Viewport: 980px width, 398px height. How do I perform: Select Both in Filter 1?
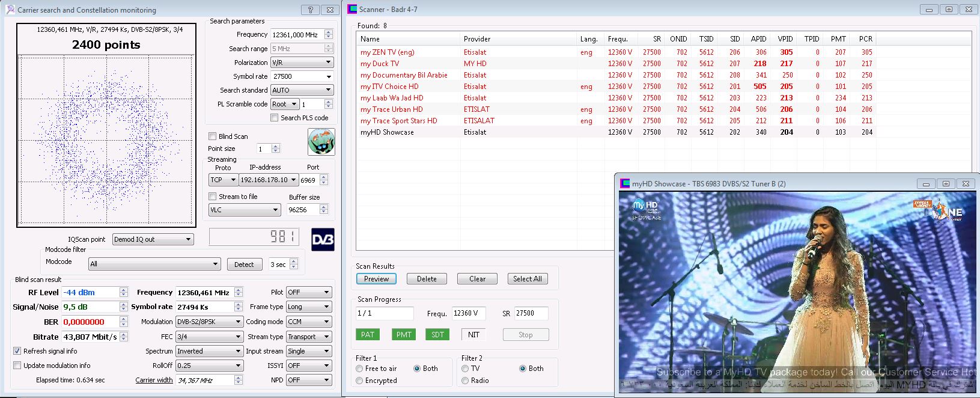[x=417, y=369]
